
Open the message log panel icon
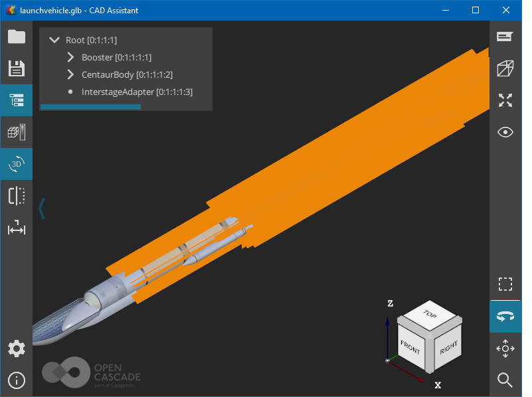pyautogui.click(x=505, y=37)
